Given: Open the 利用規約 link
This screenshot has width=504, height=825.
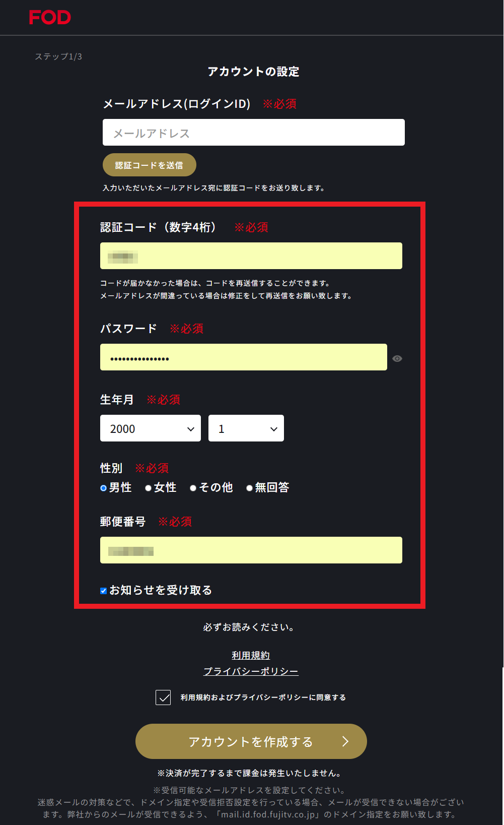Looking at the screenshot, I should pos(251,655).
